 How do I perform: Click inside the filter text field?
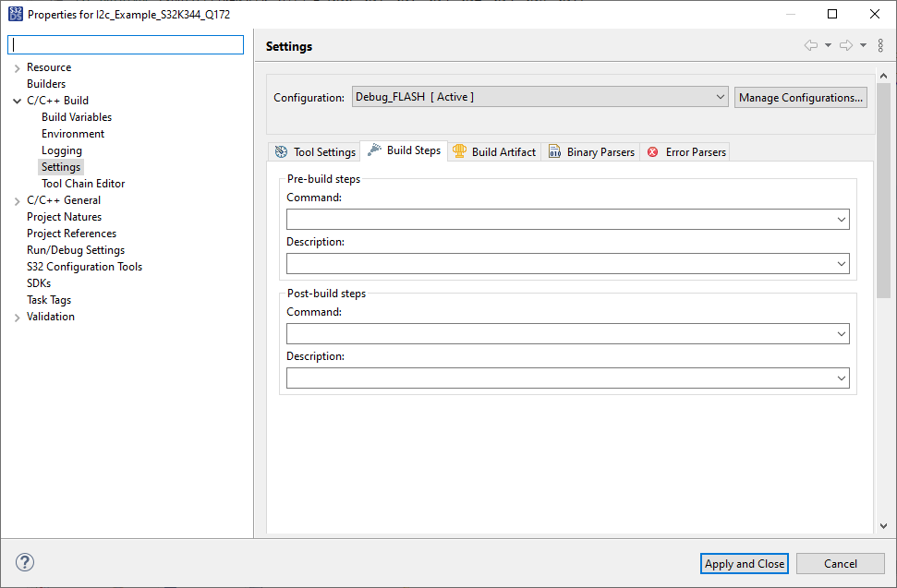click(125, 44)
